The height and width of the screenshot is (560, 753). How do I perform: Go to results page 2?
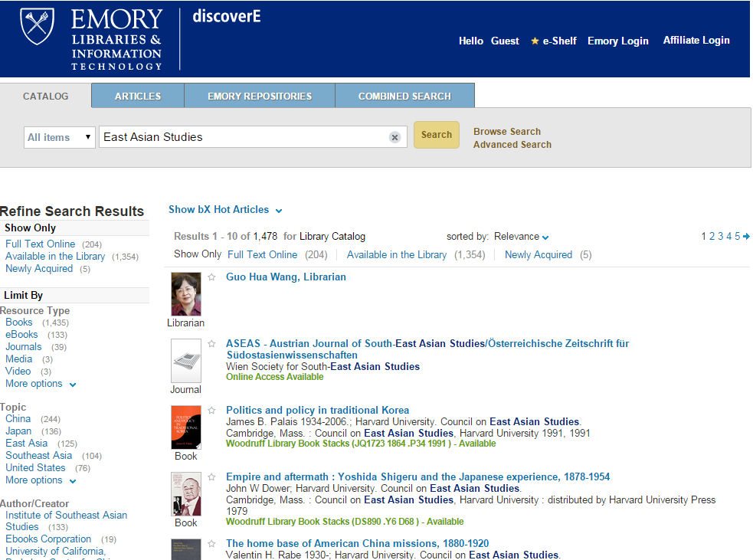click(712, 236)
